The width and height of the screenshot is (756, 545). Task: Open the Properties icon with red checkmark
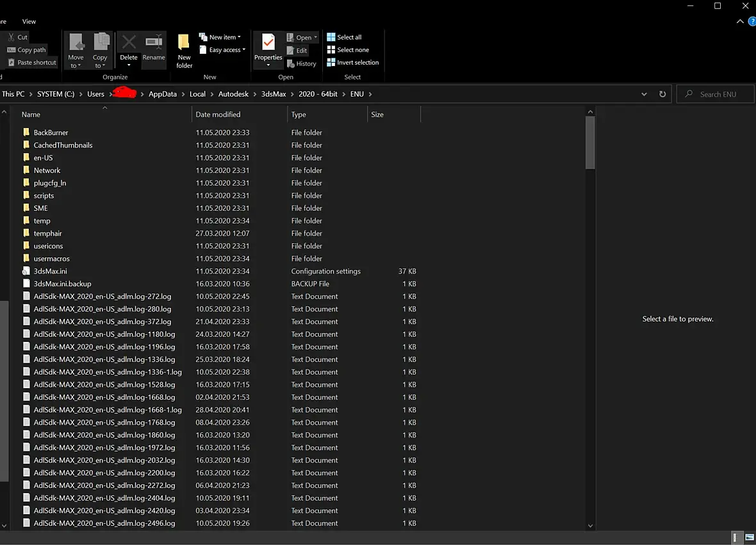point(268,42)
